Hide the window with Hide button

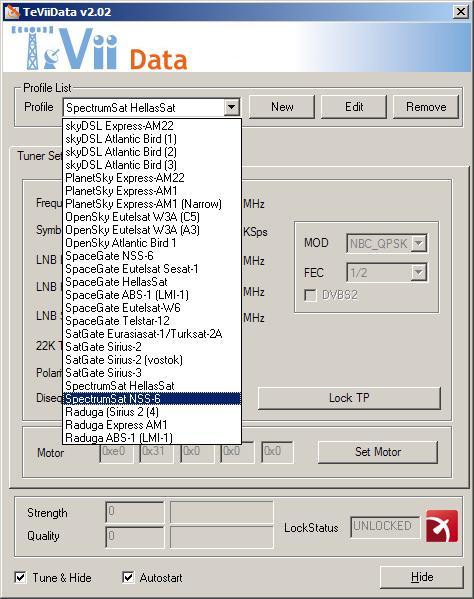coord(422,577)
